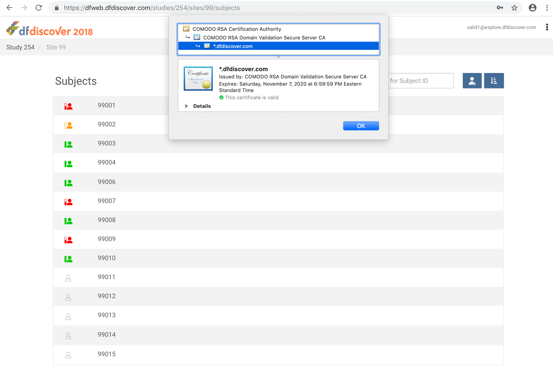The height and width of the screenshot is (392, 553).
Task: Bookmark page with the star icon
Action: click(514, 8)
